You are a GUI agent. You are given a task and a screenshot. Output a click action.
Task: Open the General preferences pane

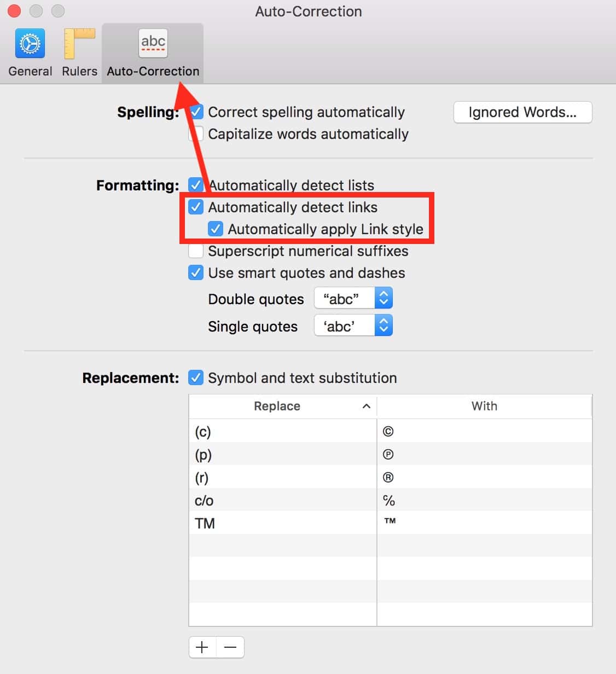pos(30,53)
